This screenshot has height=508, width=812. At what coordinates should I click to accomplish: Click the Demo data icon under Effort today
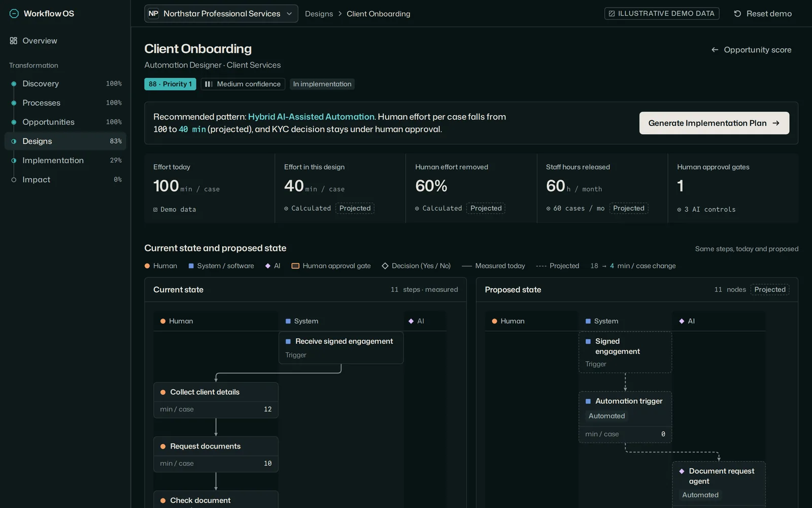(x=155, y=209)
